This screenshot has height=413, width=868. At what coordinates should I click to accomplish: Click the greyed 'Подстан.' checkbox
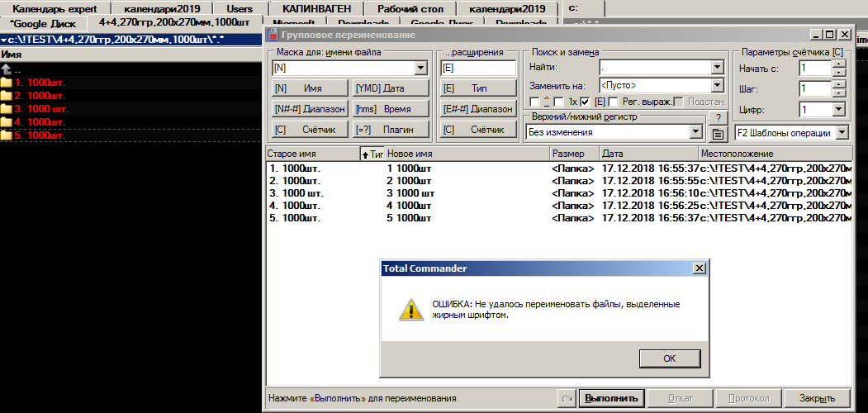coord(677,102)
